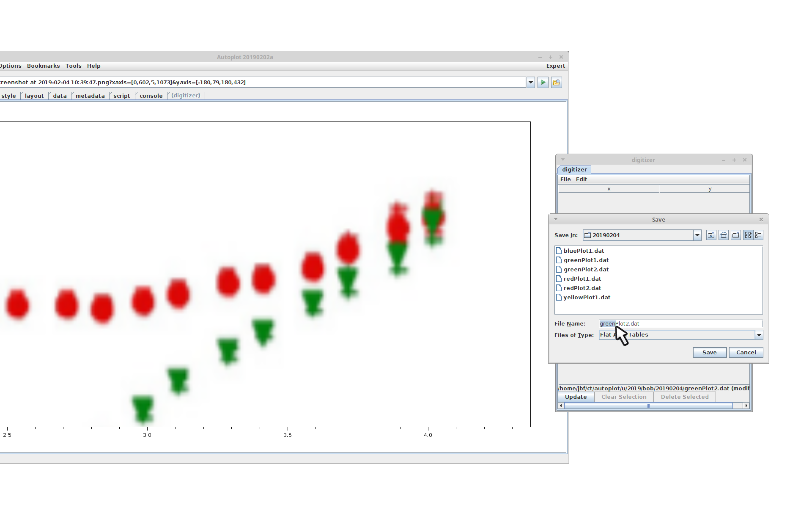Screen dimensions: 812x508
Task: Click digitizer horizontal scrollbar left arrow
Action: coord(561,406)
